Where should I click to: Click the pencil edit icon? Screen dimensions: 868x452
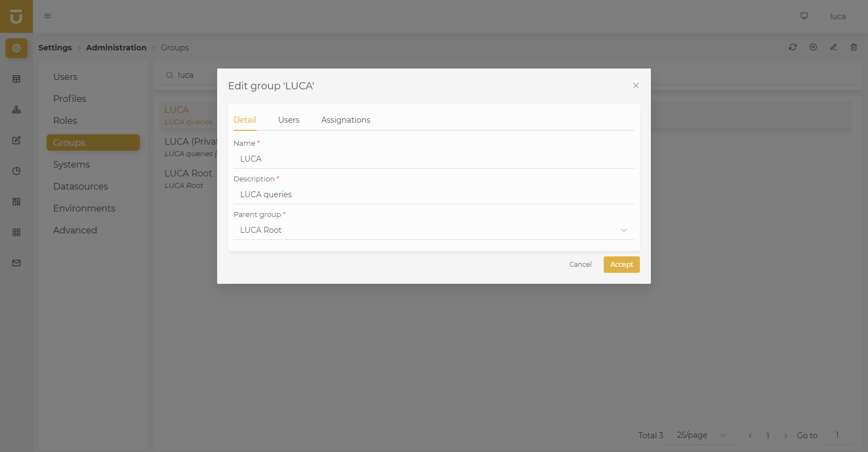pos(833,47)
